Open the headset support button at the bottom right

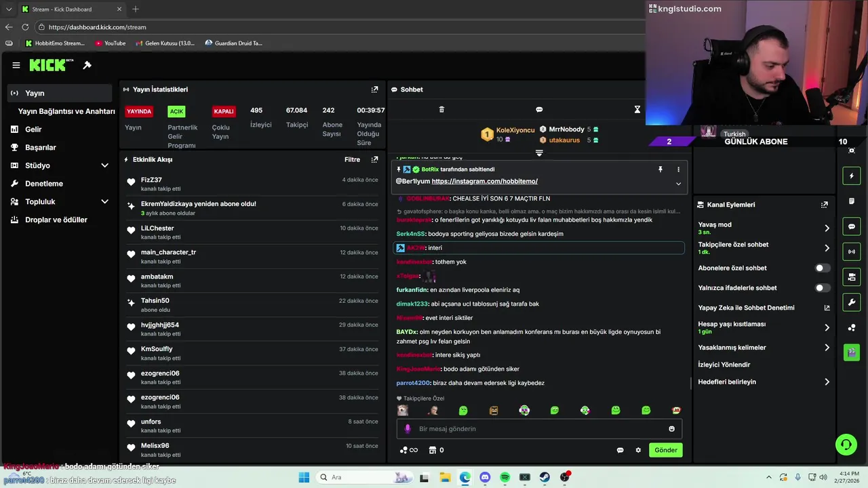pos(846,445)
